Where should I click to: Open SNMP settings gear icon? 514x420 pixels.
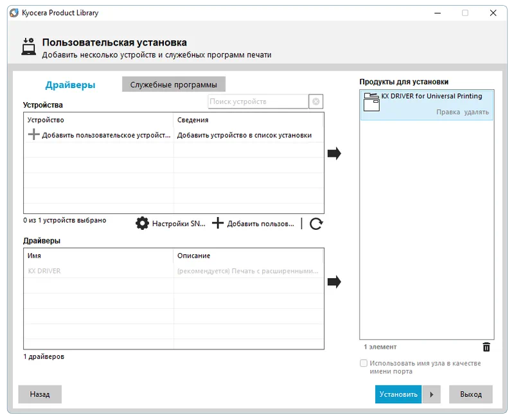coord(142,223)
